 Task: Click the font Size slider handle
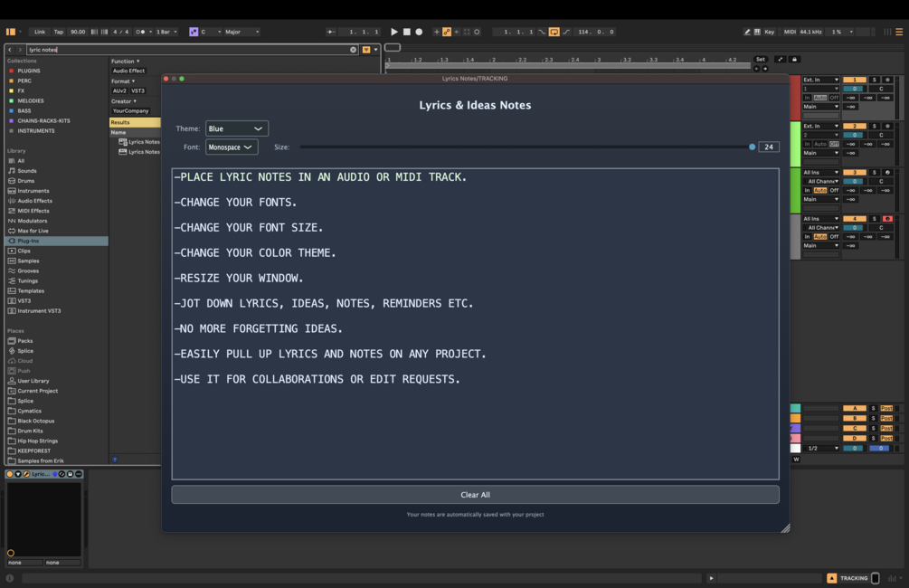point(752,147)
